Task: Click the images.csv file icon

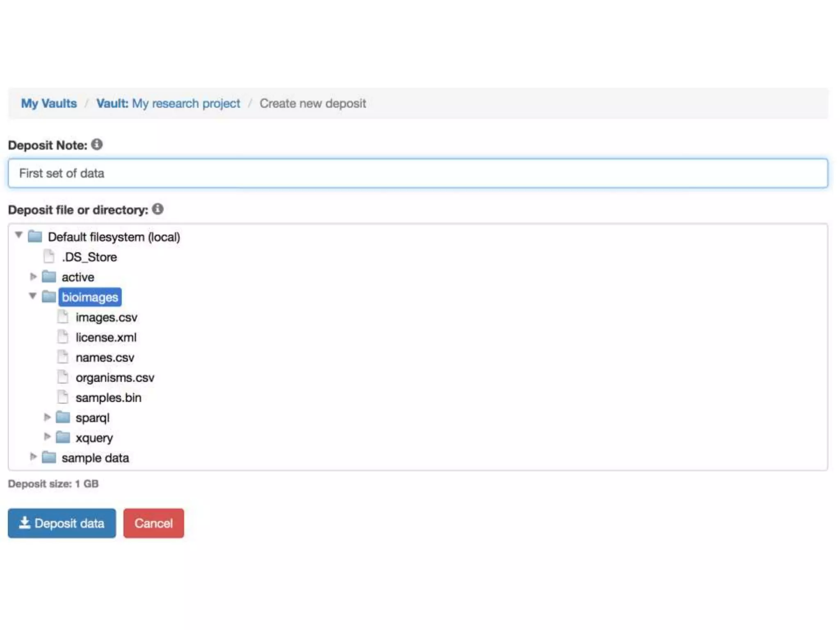Action: [x=63, y=317]
